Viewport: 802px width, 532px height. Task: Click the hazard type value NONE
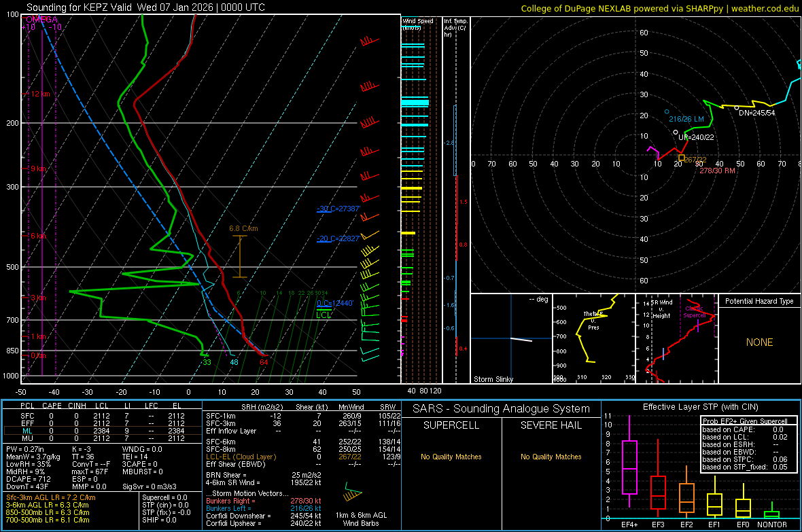click(759, 342)
